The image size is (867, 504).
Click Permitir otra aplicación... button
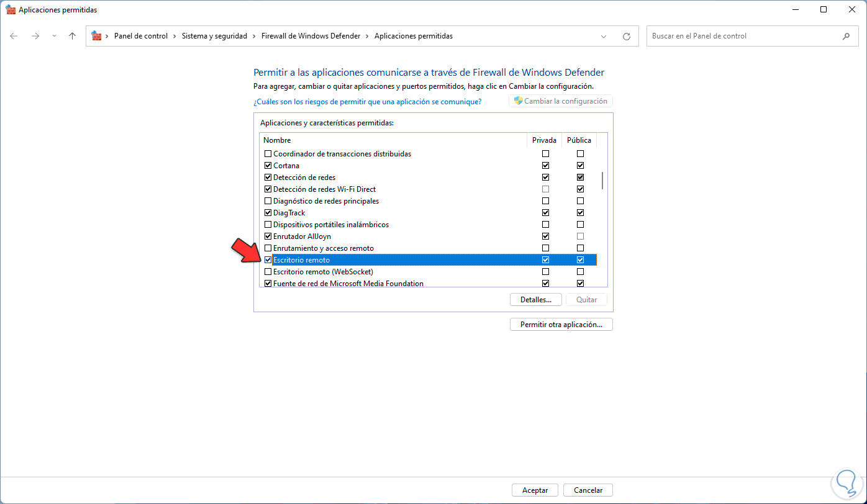561,325
